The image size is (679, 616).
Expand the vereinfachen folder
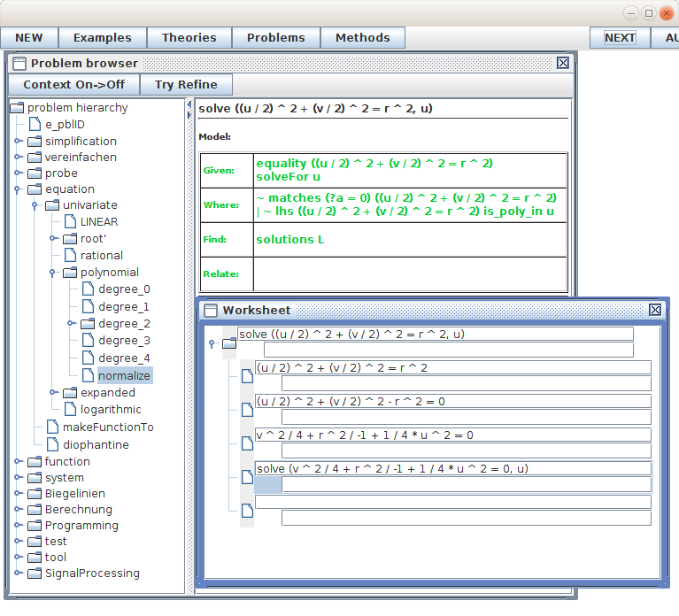pyautogui.click(x=18, y=157)
